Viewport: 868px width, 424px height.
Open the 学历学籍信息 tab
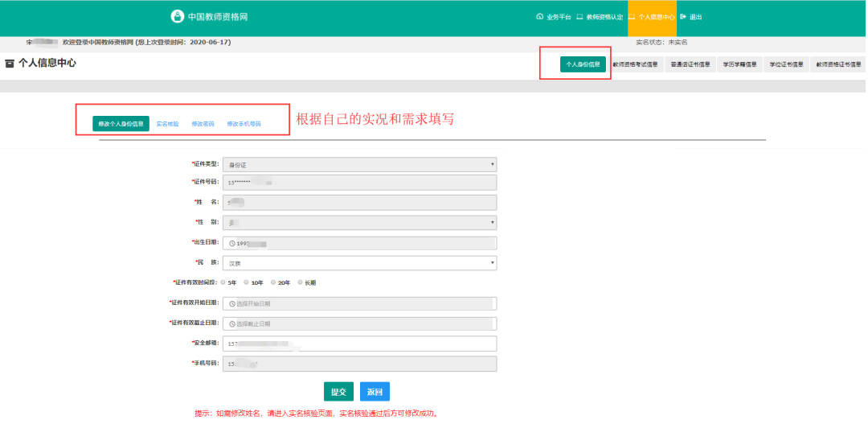coord(739,64)
